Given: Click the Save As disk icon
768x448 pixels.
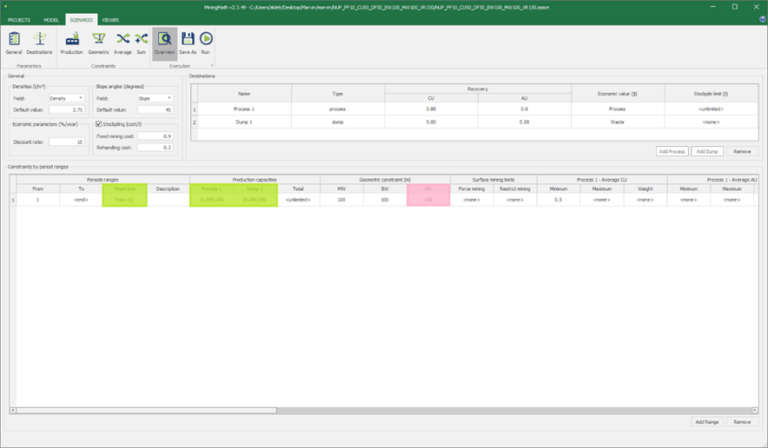Looking at the screenshot, I should (187, 41).
